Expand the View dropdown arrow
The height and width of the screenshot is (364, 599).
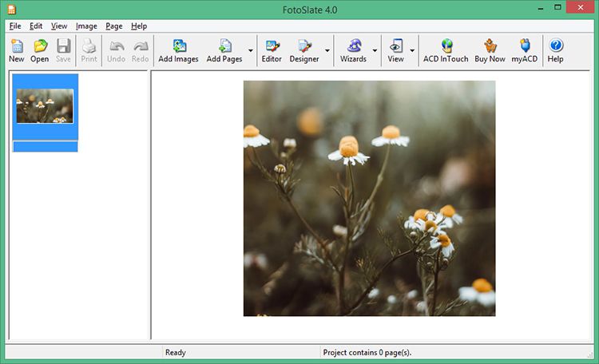point(412,50)
